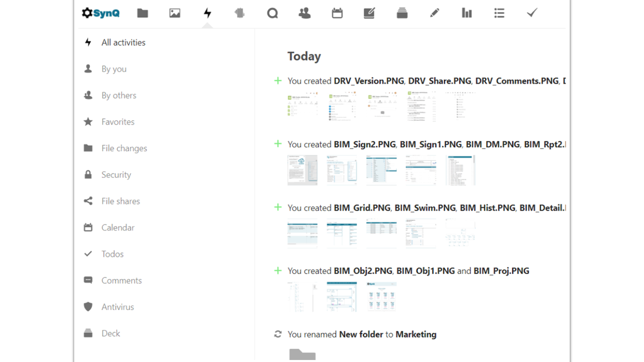Click the Marketing folder name link
Screen dimensions: 644x362
click(x=416, y=334)
